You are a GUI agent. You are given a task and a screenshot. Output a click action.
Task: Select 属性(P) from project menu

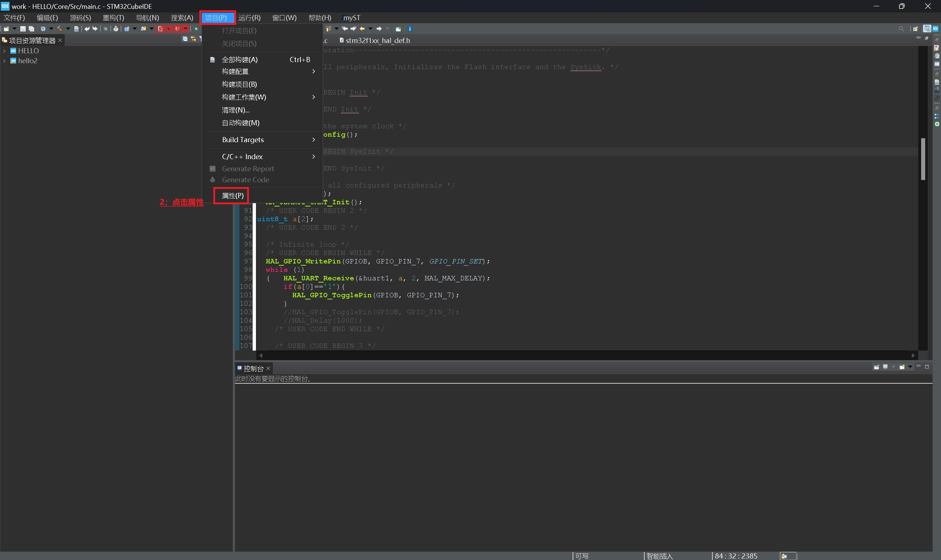(x=233, y=195)
